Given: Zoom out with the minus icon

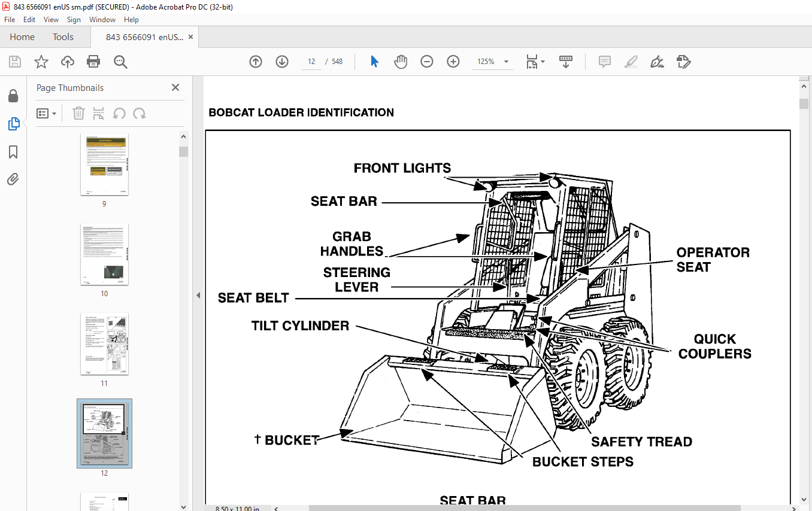Looking at the screenshot, I should pyautogui.click(x=427, y=62).
